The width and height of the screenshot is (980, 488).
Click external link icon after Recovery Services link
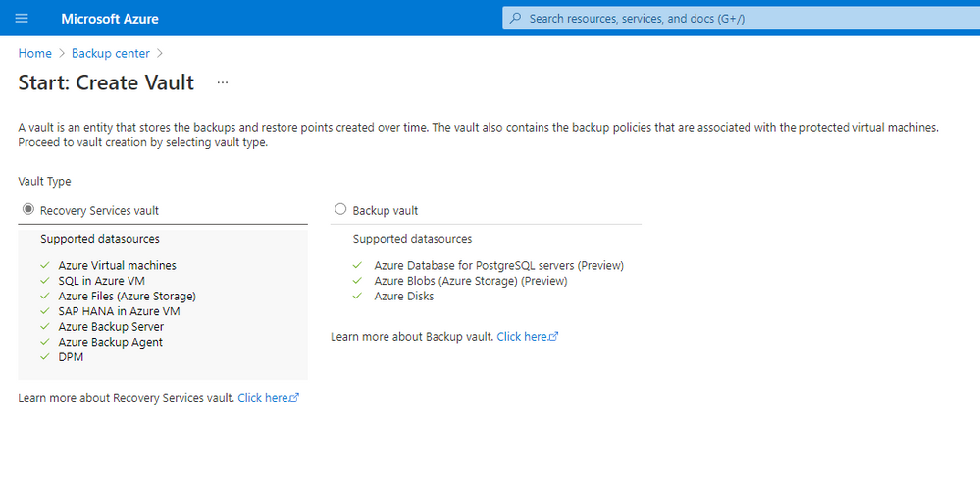click(295, 398)
